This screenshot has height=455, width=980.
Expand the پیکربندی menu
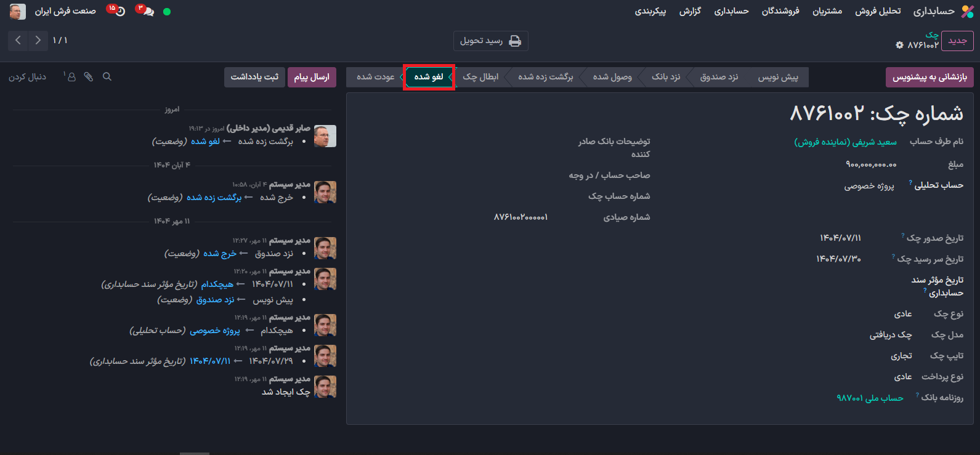tap(650, 11)
